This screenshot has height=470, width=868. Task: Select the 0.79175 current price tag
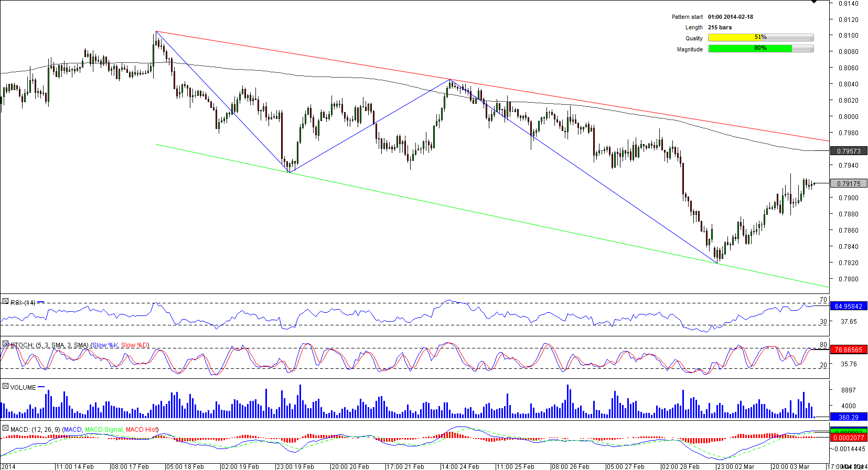pyautogui.click(x=849, y=183)
